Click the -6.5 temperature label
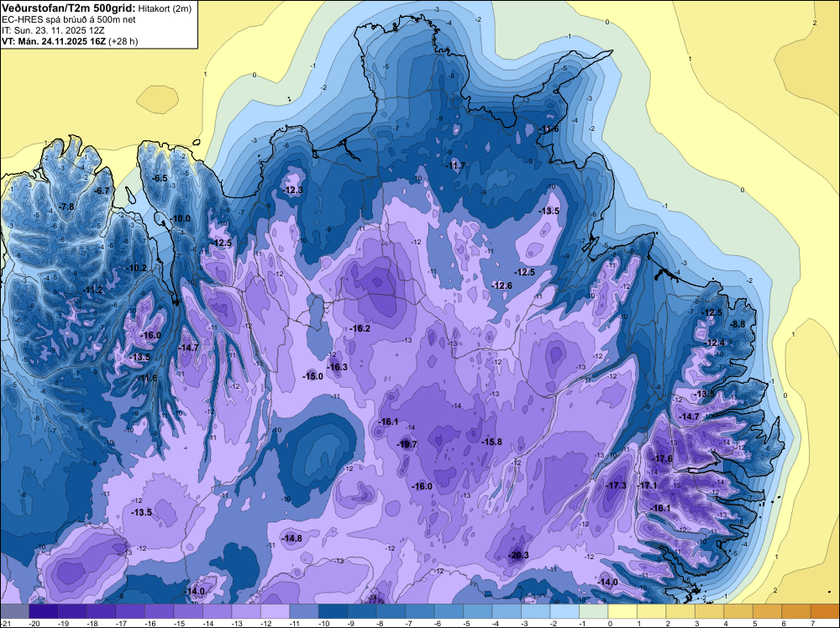This screenshot has width=840, height=628. [160, 178]
